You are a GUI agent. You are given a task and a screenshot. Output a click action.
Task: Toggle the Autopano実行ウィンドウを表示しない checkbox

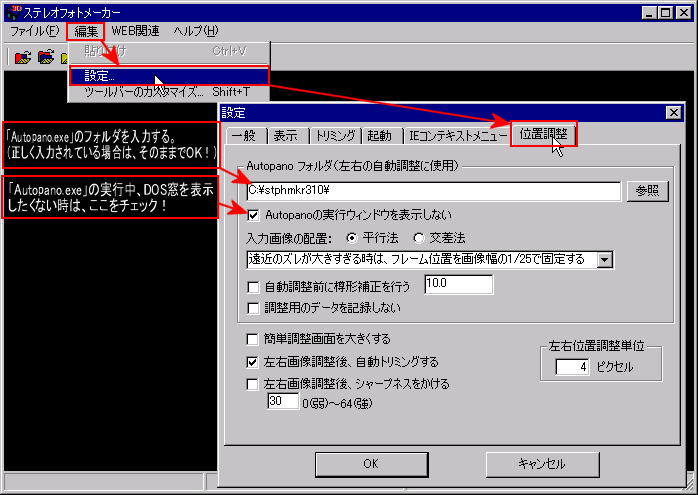pyautogui.click(x=253, y=215)
